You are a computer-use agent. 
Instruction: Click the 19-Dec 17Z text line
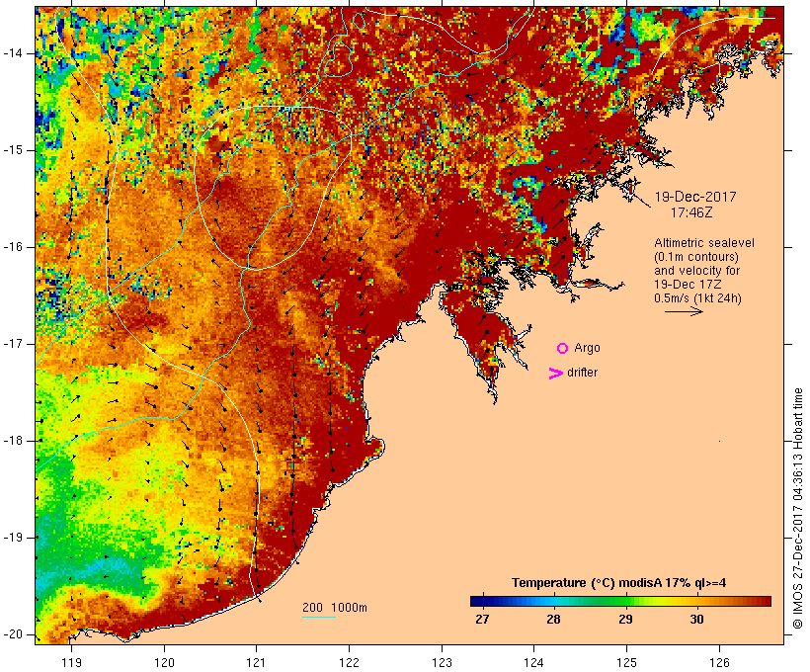click(x=688, y=285)
